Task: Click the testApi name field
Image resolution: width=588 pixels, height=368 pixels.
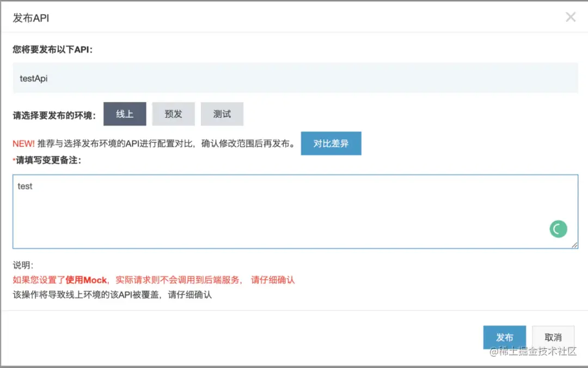Action: (295, 78)
